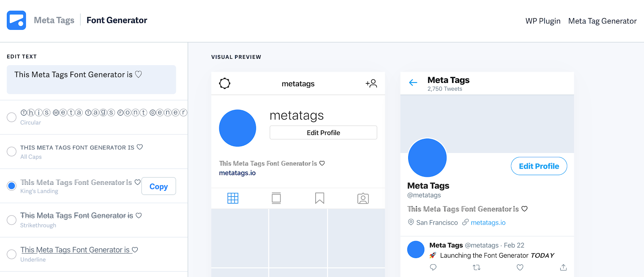This screenshot has height=277, width=644.
Task: Open the WP Plugin link
Action: pos(543,21)
